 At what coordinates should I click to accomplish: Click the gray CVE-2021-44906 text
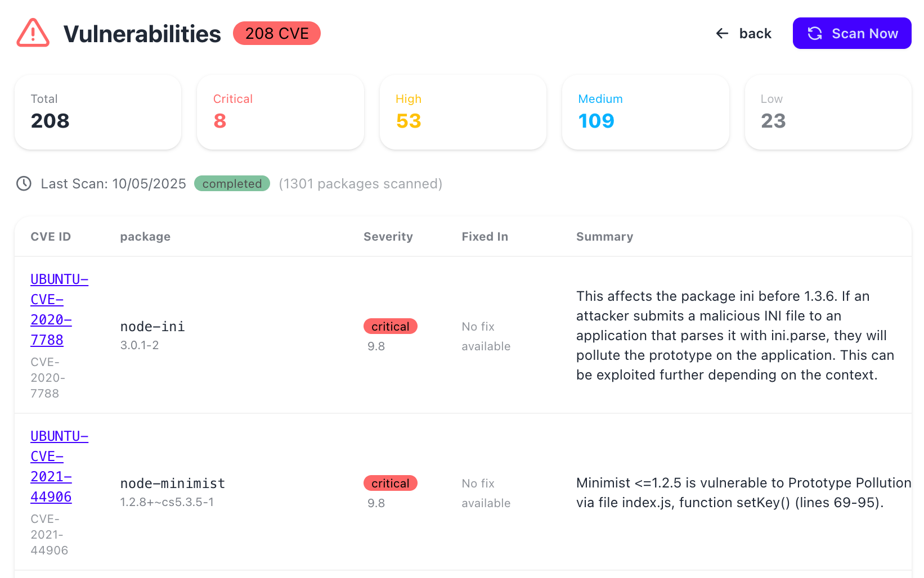tap(50, 535)
